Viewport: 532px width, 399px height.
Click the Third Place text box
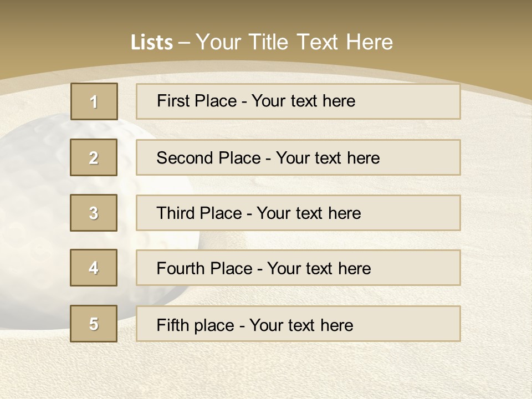[x=298, y=213]
